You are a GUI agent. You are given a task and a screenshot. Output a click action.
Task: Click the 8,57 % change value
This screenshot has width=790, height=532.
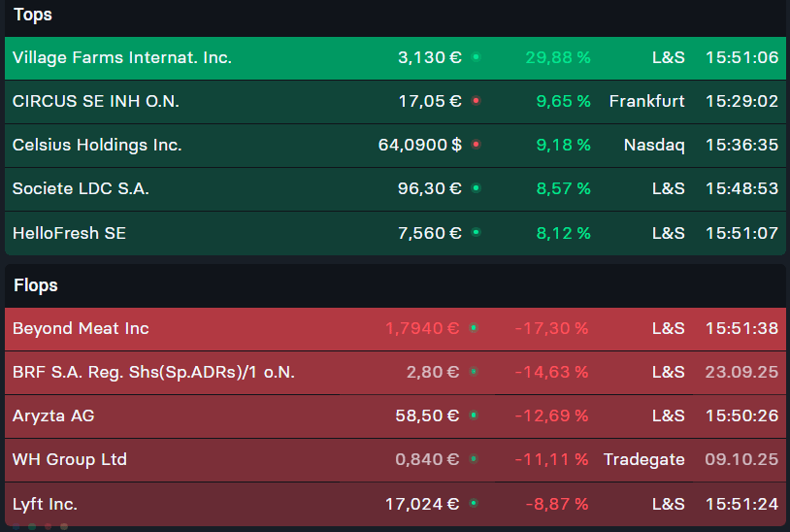[563, 189]
